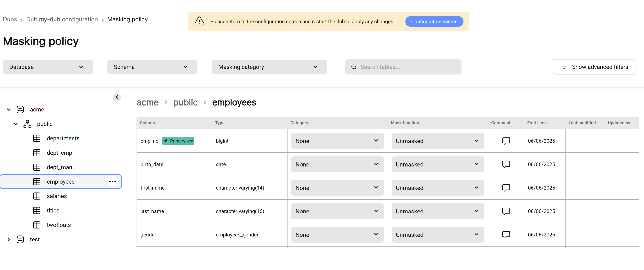Click the Configuration screen button
644x270 pixels.
tap(434, 21)
